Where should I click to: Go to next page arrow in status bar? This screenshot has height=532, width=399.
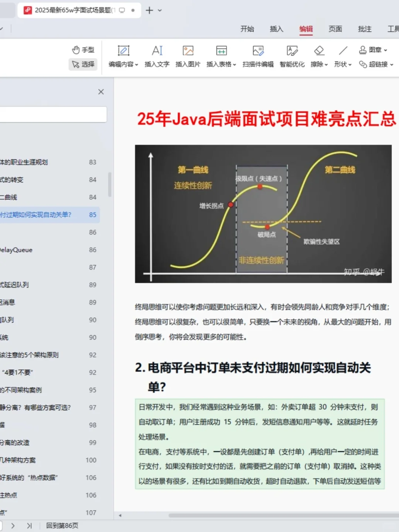(13, 526)
